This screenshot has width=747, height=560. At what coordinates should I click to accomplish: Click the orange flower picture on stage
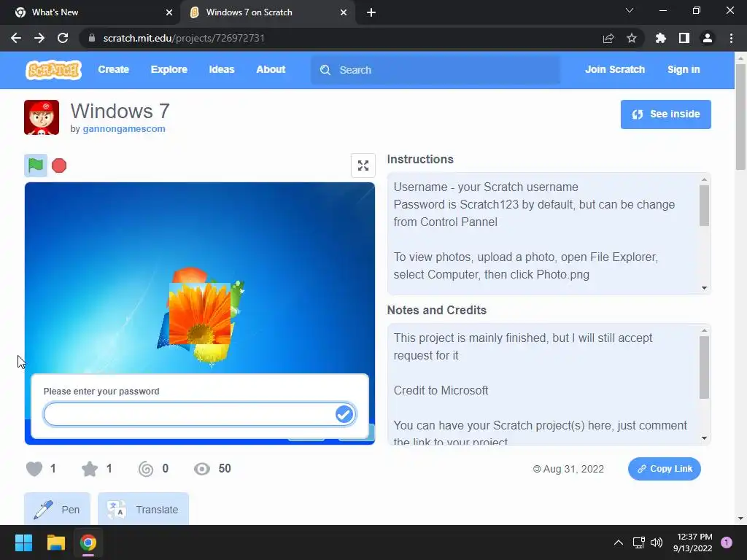(200, 314)
